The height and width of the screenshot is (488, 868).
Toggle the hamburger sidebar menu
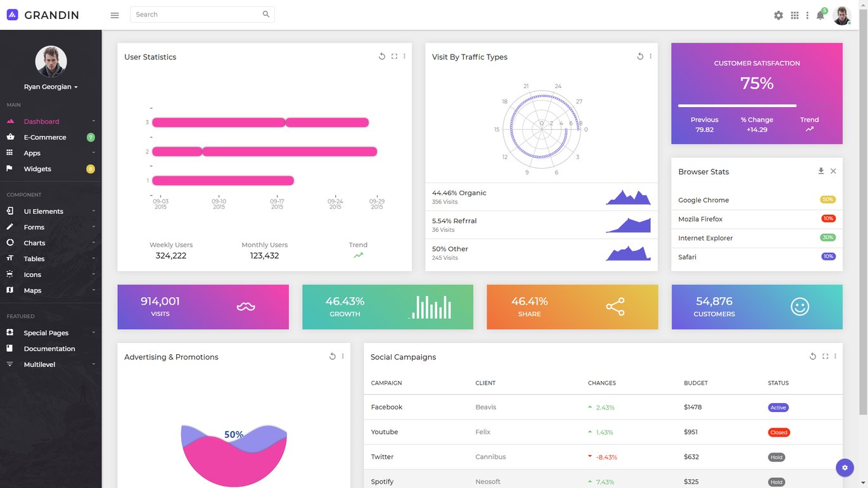[x=115, y=15]
